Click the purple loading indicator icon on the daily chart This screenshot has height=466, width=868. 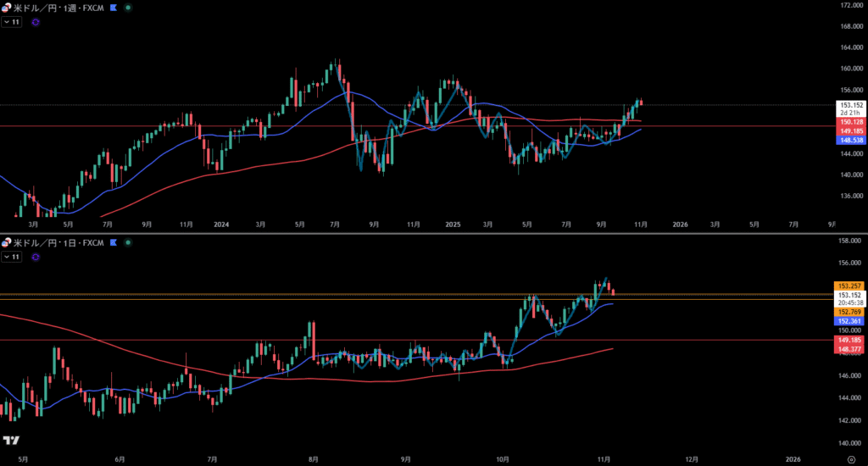[36, 258]
